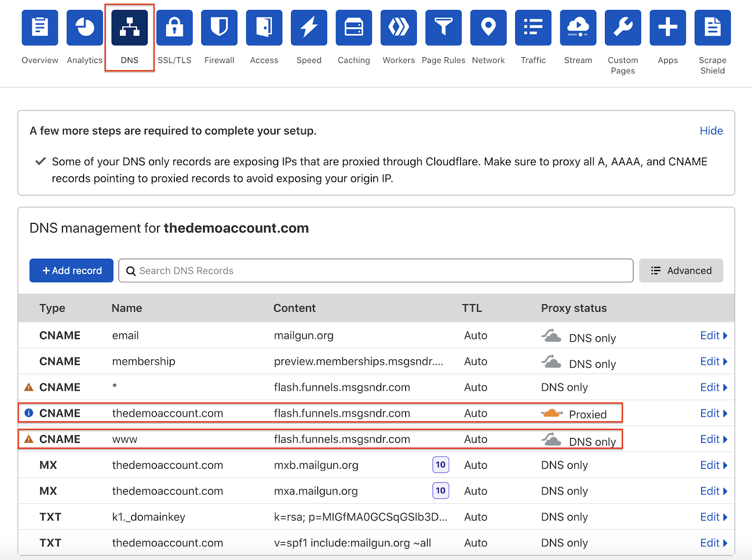Go to Speed lightning bolt icon
Screen dimensions: 752x560
pos(309,28)
